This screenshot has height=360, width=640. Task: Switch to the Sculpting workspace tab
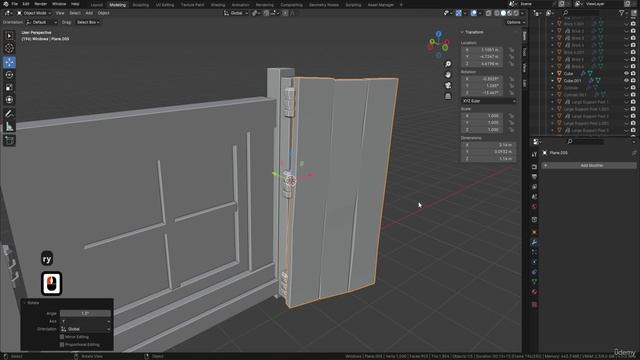[141, 5]
